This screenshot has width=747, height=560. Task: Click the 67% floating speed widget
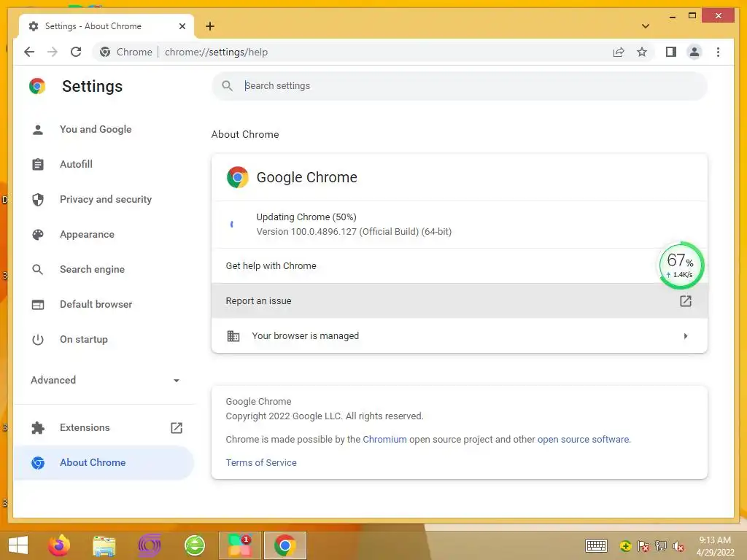point(681,265)
